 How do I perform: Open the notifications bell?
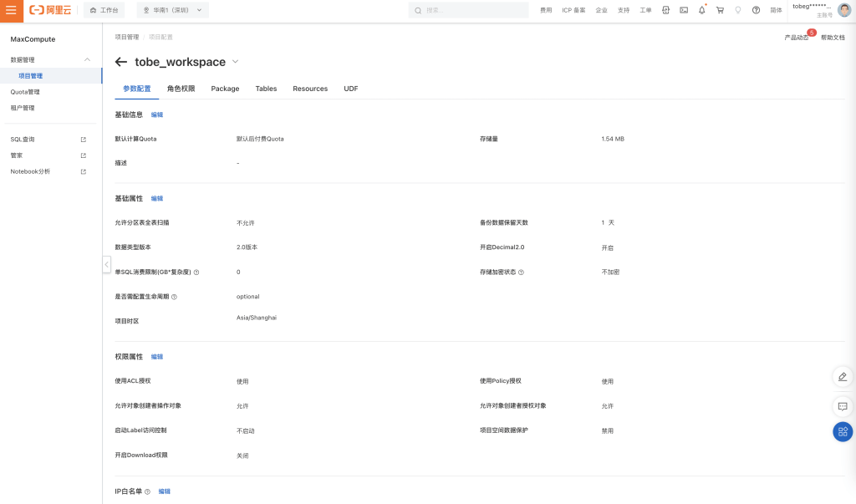[x=702, y=10]
